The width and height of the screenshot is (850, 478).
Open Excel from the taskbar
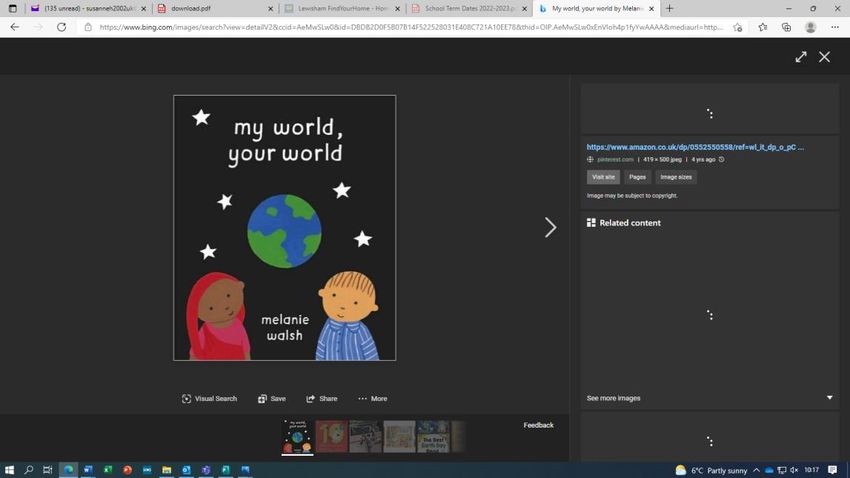point(107,470)
